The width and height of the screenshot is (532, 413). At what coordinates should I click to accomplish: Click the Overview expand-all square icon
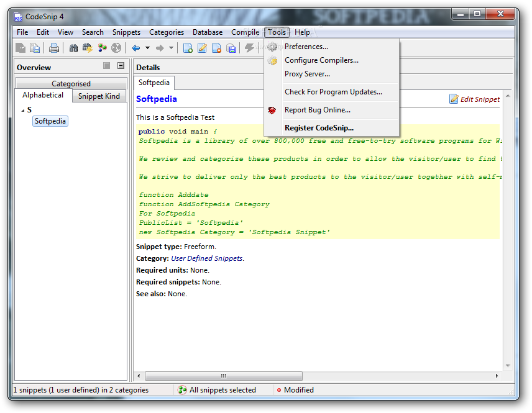coord(106,65)
